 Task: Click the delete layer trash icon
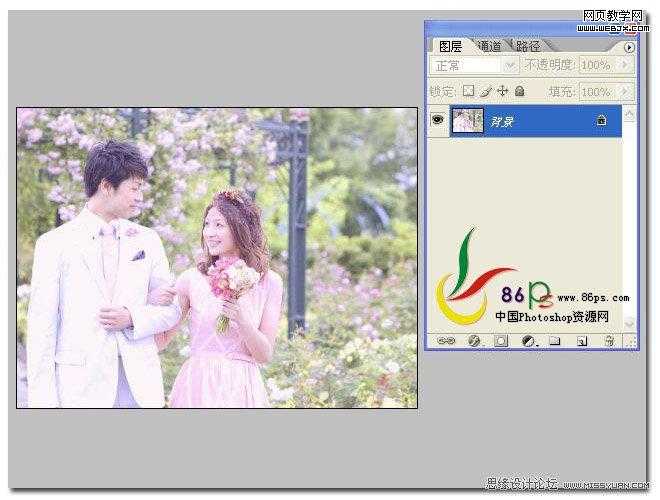click(609, 340)
